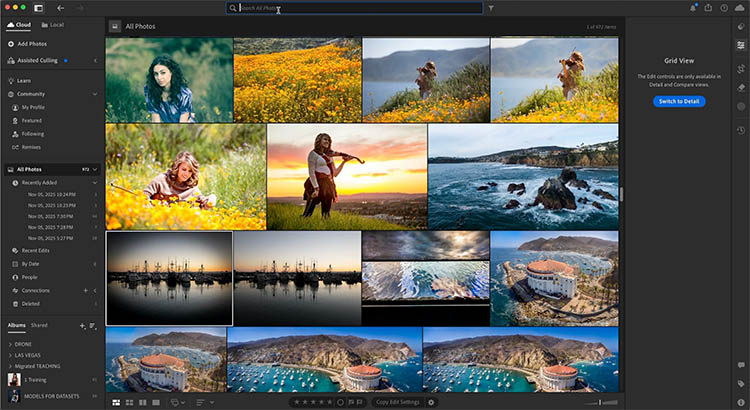Switch to the Shared tab
750x410 pixels.
click(39, 325)
